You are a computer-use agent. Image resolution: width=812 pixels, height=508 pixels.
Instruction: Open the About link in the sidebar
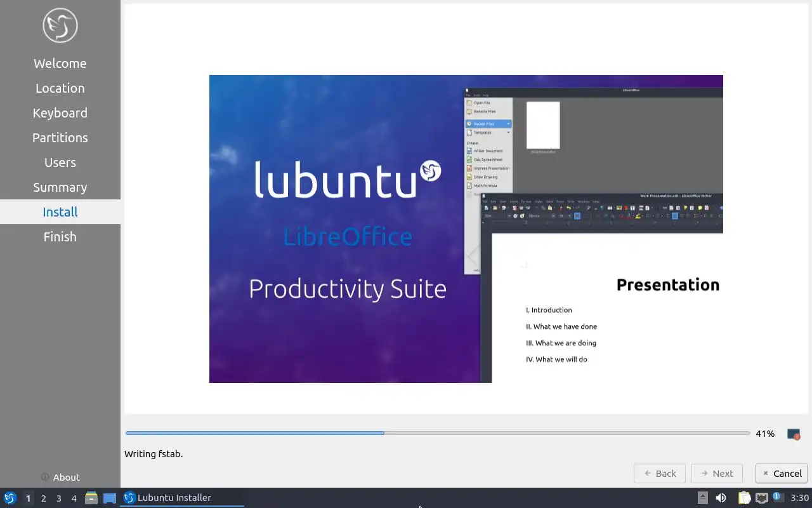coord(60,477)
